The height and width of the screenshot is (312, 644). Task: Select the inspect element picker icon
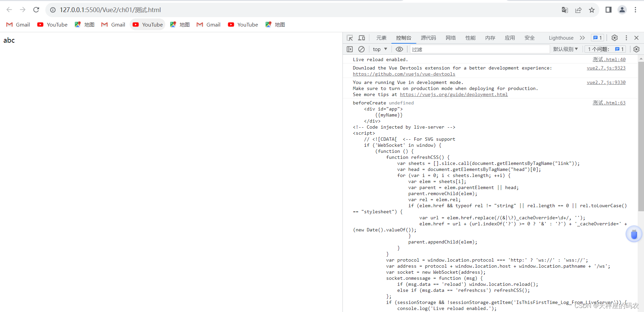350,38
